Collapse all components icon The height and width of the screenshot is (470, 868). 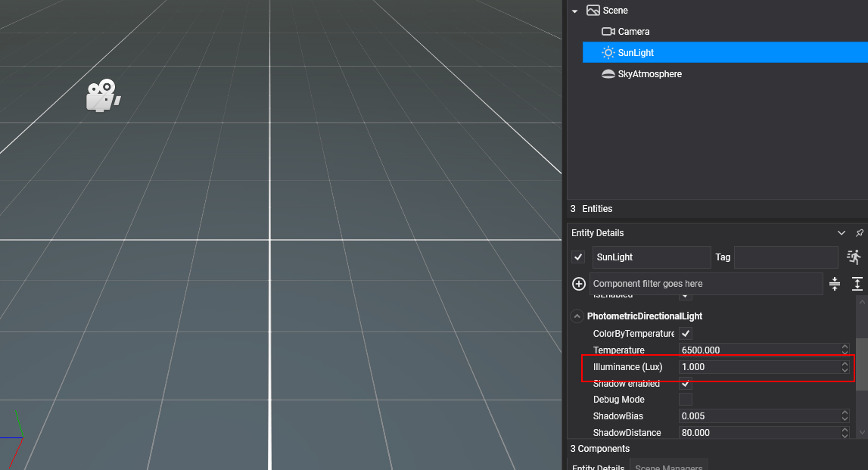click(x=835, y=284)
